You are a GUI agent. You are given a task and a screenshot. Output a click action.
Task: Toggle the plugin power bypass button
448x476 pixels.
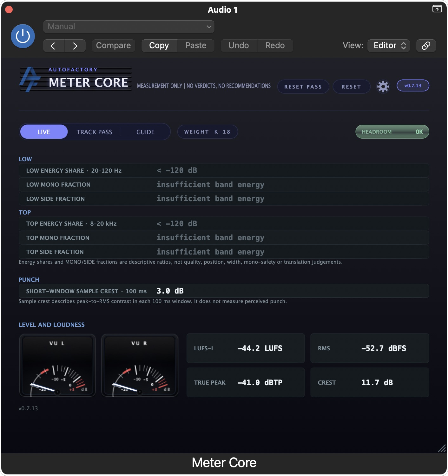point(23,36)
